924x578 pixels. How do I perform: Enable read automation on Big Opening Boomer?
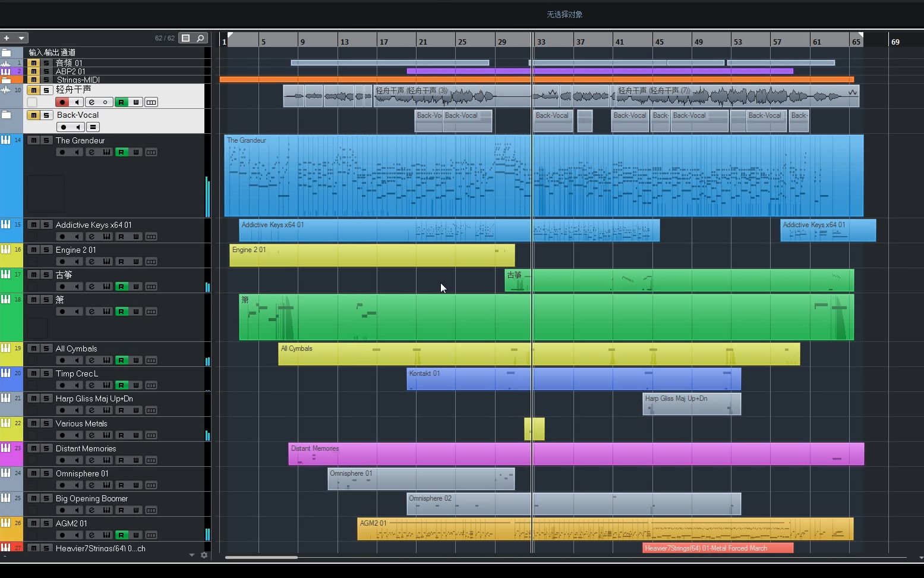(121, 510)
